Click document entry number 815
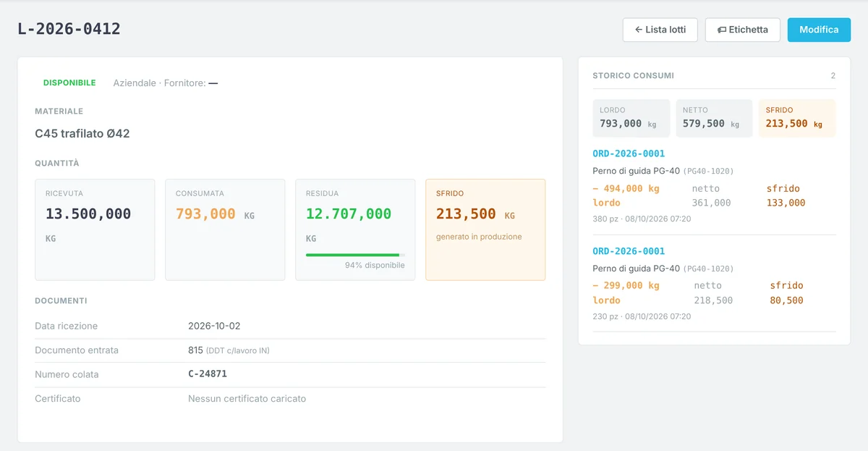 click(x=195, y=350)
